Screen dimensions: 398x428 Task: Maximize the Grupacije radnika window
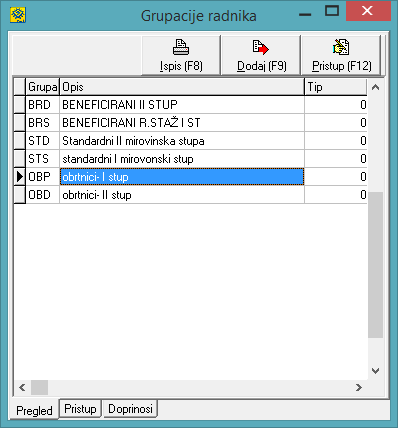point(332,11)
